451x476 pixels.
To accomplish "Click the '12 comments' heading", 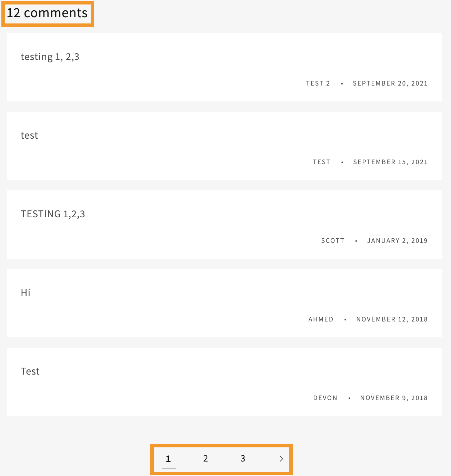I will point(47,13).
